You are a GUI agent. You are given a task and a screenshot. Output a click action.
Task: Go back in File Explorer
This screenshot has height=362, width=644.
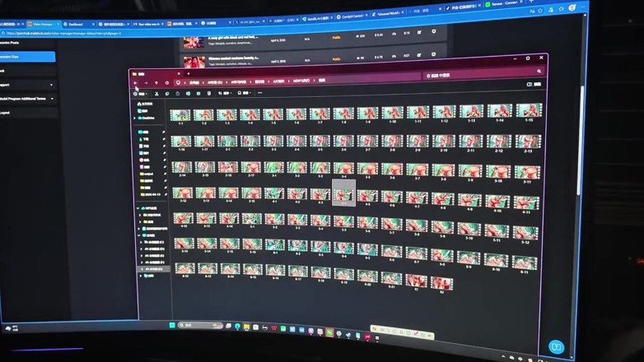point(135,83)
